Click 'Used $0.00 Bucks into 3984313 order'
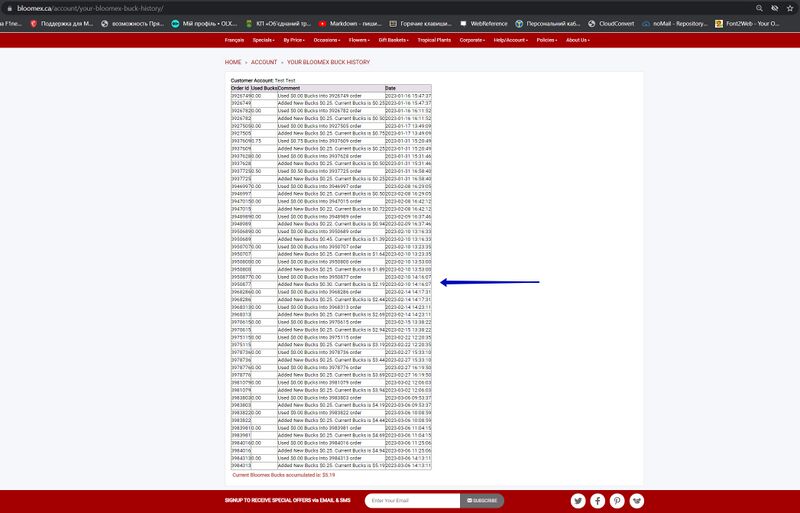The width and height of the screenshot is (800, 513). pyautogui.click(x=319, y=458)
